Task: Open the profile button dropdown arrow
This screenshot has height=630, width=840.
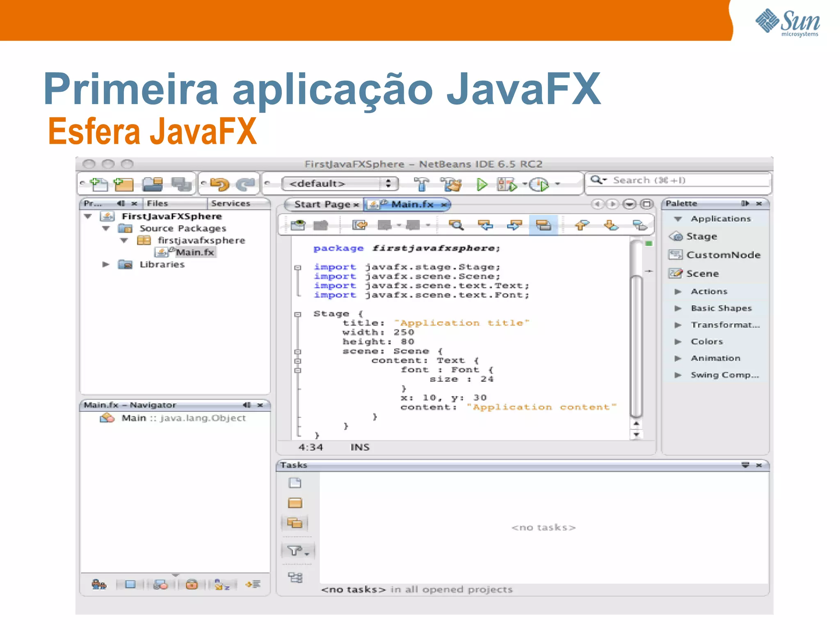Action: 557,184
